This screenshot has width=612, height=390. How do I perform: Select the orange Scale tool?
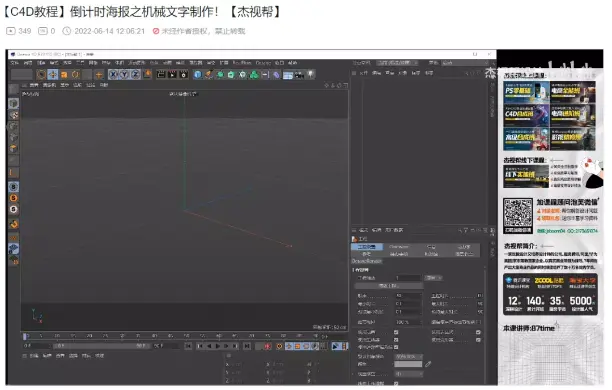click(x=64, y=74)
